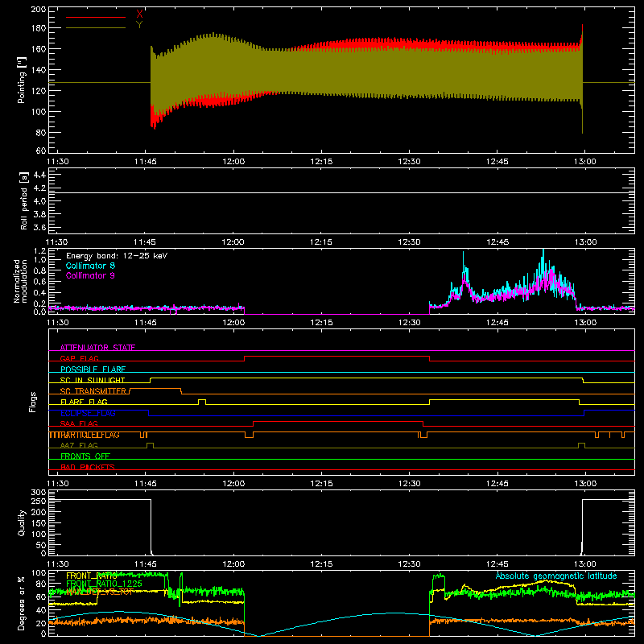Click the 200 tick on the Pointing axis
644x644 pixels.
click(38, 10)
